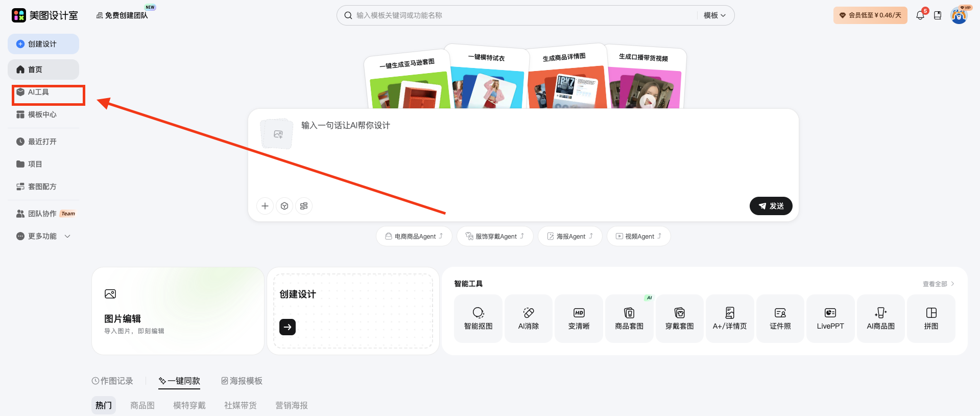The height and width of the screenshot is (416, 980).
Task: Click the template search input field
Action: (x=521, y=15)
